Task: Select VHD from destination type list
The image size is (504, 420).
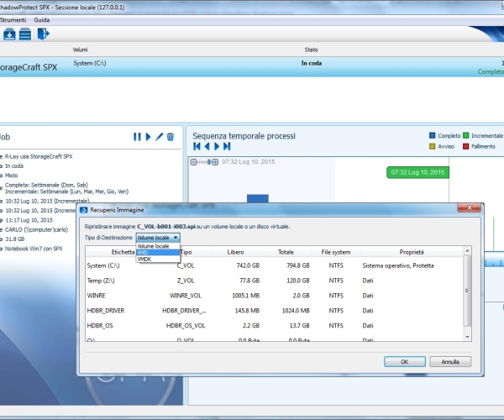Action: tap(144, 253)
